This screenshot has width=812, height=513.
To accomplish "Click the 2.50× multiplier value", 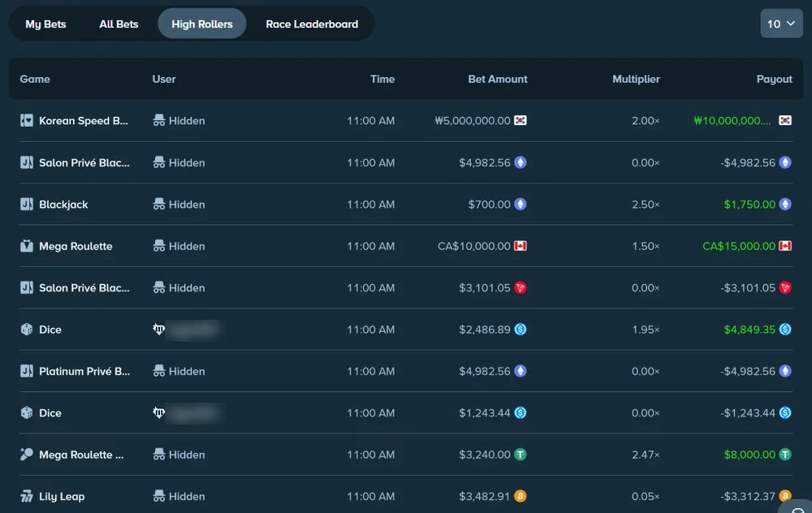I will click(x=646, y=205).
